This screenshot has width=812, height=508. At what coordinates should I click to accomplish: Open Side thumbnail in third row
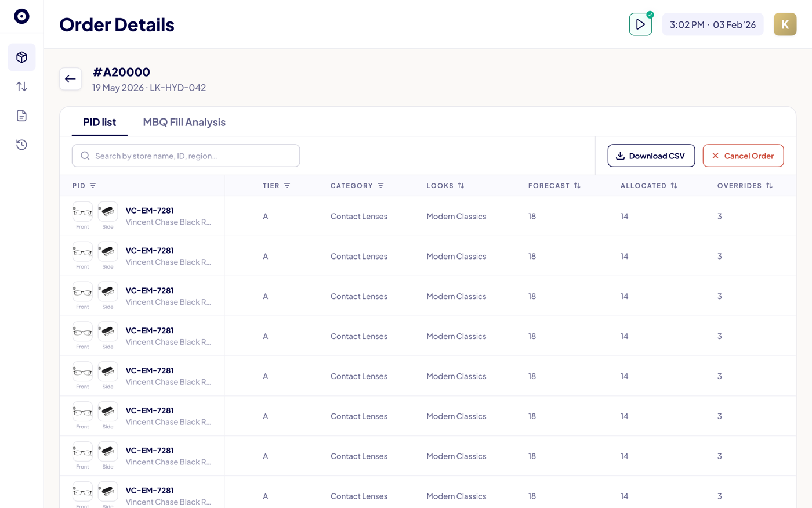coord(108,292)
